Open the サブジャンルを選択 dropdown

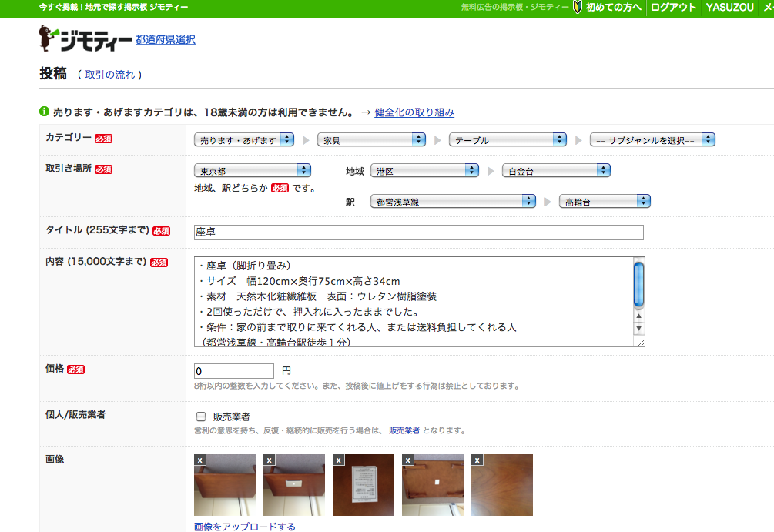[652, 140]
